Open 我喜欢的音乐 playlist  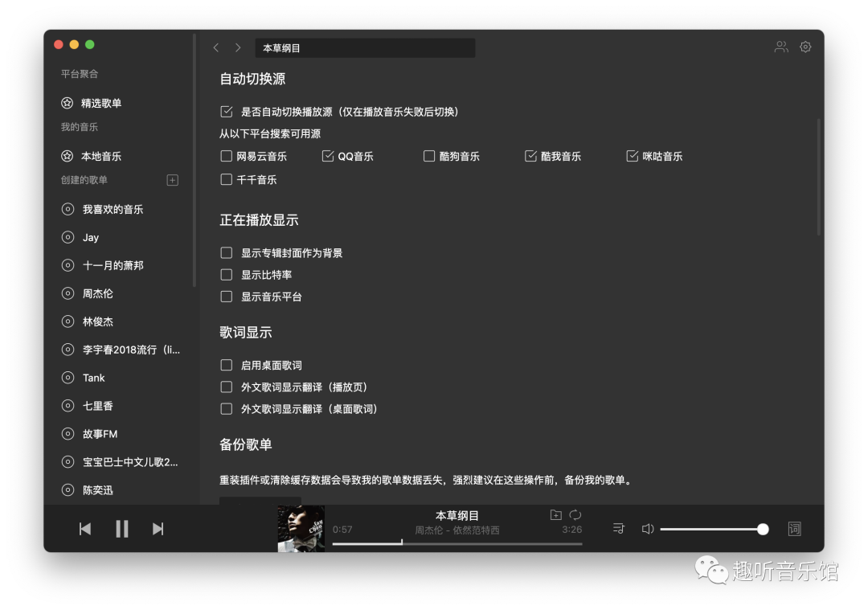(x=113, y=209)
